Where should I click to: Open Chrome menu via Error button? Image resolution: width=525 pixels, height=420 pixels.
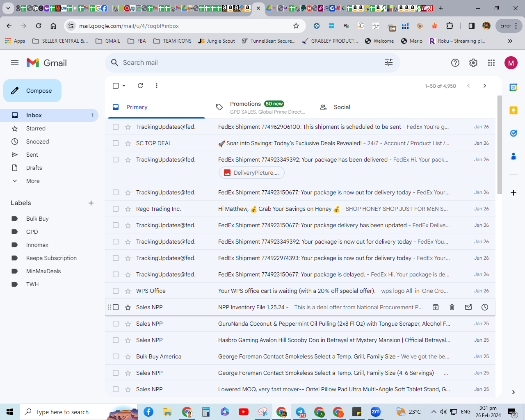click(509, 26)
